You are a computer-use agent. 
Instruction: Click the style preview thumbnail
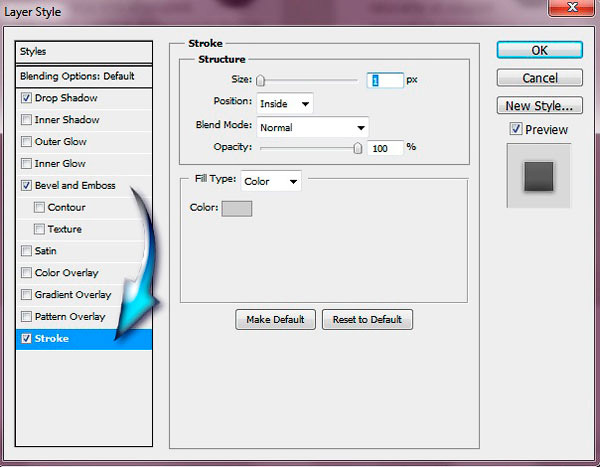(x=539, y=176)
